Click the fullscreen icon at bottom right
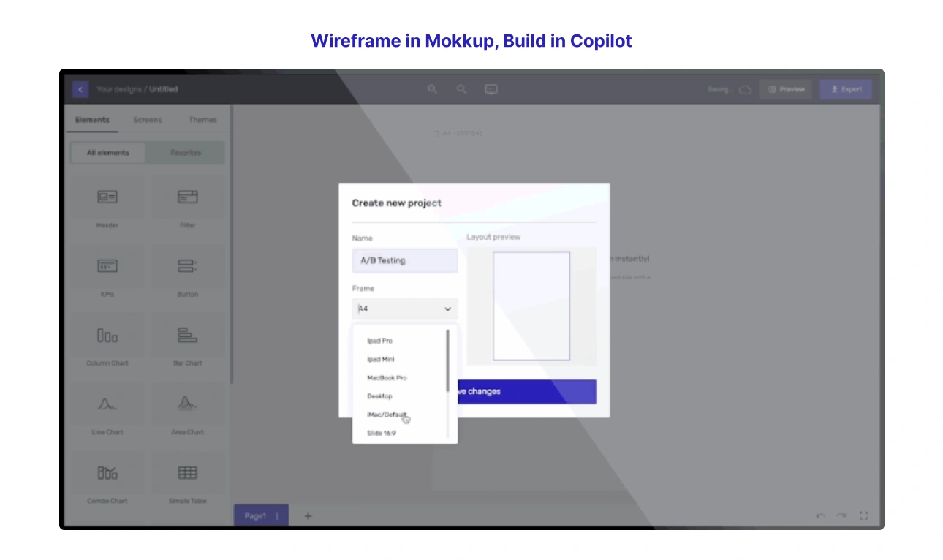 coord(863,516)
